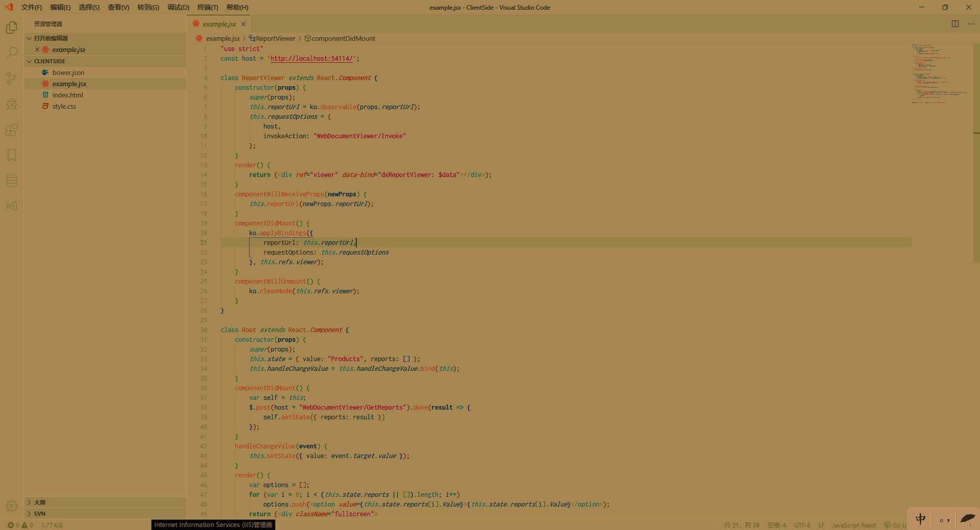Click line number 4 in the gutter
Viewport: 980px width, 530px height.
click(206, 78)
